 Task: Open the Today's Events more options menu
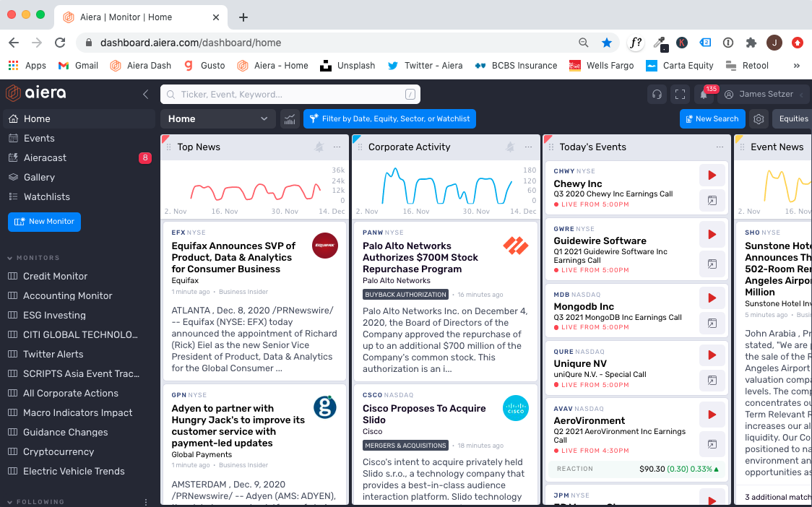(x=720, y=147)
